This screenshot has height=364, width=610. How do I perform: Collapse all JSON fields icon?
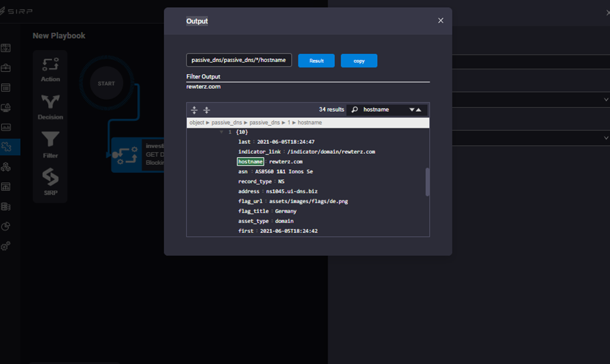pyautogui.click(x=206, y=110)
